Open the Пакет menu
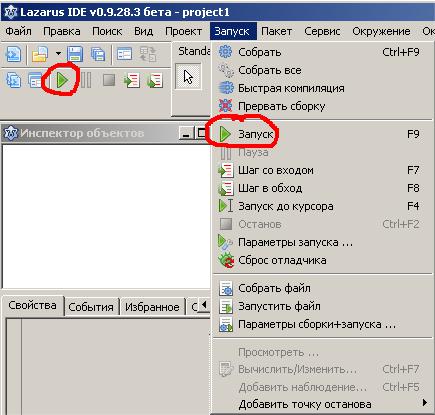The width and height of the screenshot is (435, 415). pyautogui.click(x=277, y=31)
